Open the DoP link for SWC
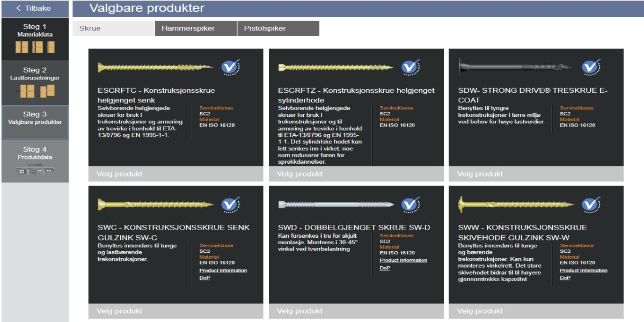This screenshot has height=322, width=644. point(205,277)
